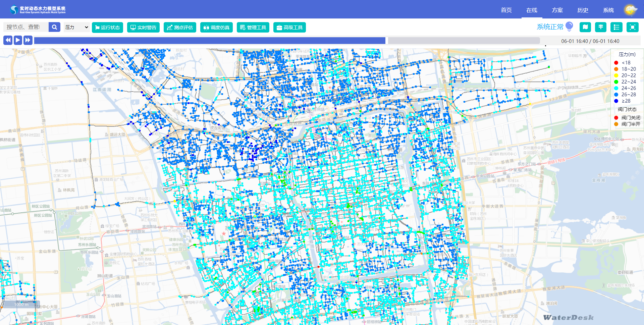Open the 测点评估 menu
644x325 pixels.
[x=180, y=28]
